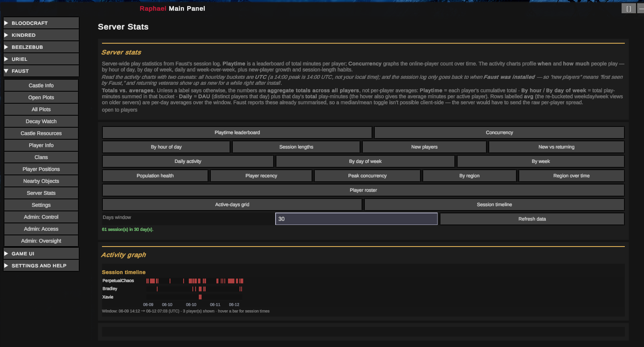This screenshot has height=347, width=644.
Task: Show By hour of day chart
Action: pos(166,147)
